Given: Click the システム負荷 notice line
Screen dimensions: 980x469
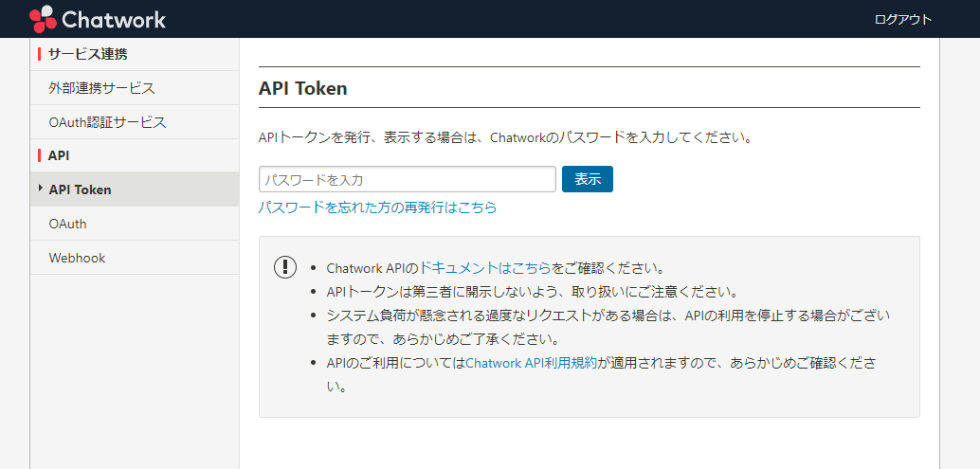Looking at the screenshot, I should pyautogui.click(x=608, y=327).
